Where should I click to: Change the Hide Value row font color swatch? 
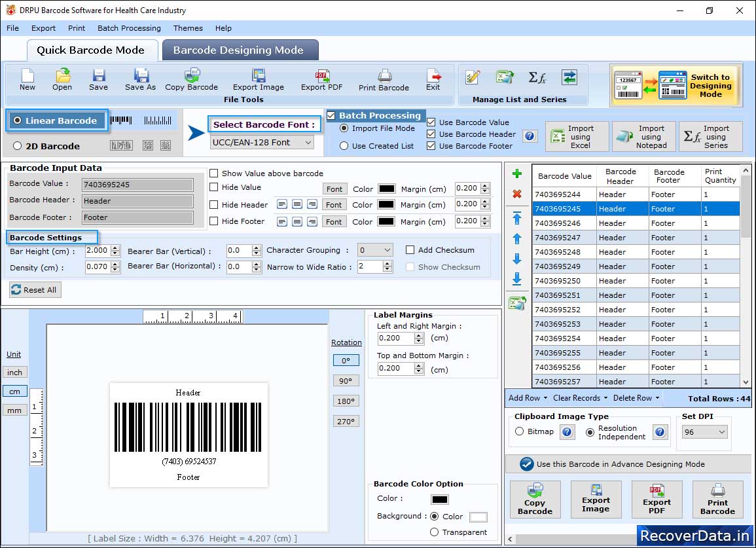(386, 189)
